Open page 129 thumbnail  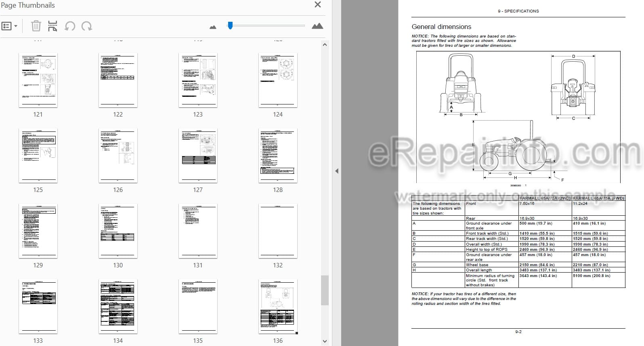coord(38,231)
